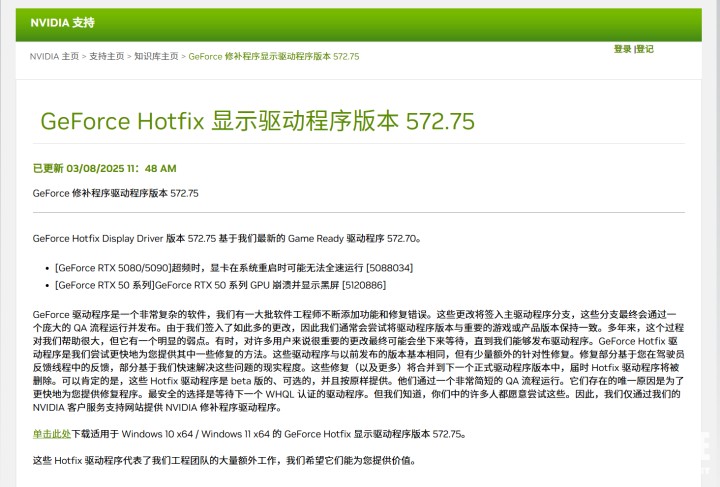720x487 pixels.
Task: Click 单击此处 to download the driver
Action: [x=51, y=434]
